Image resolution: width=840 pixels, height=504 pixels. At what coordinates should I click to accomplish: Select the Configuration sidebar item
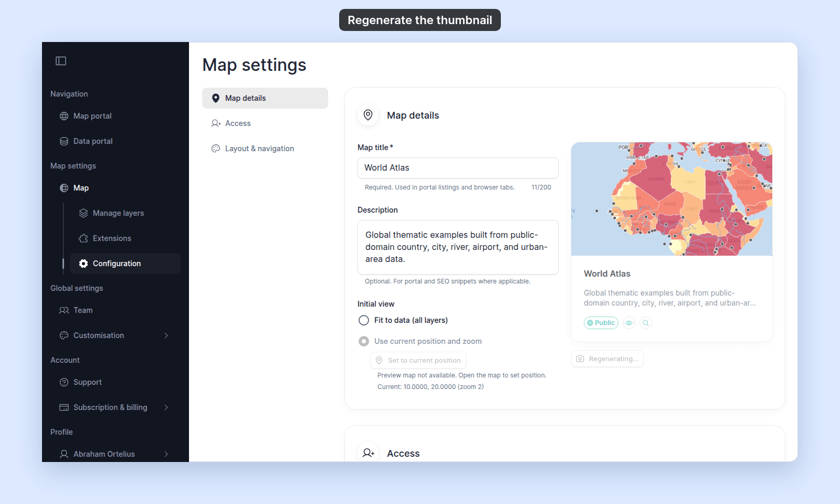click(125, 264)
